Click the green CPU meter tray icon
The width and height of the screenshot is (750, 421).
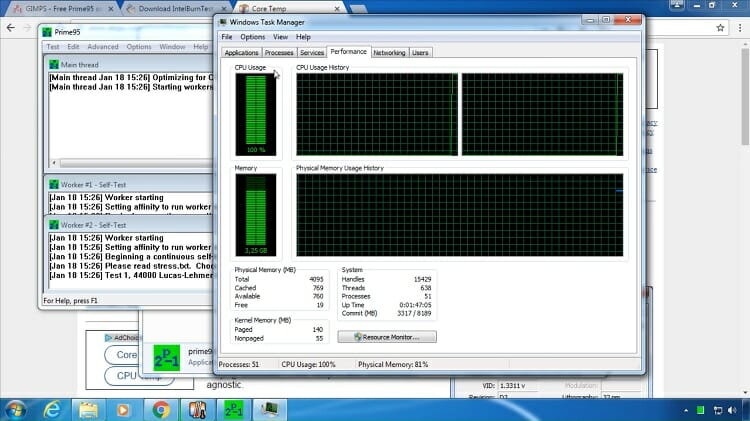[700, 410]
